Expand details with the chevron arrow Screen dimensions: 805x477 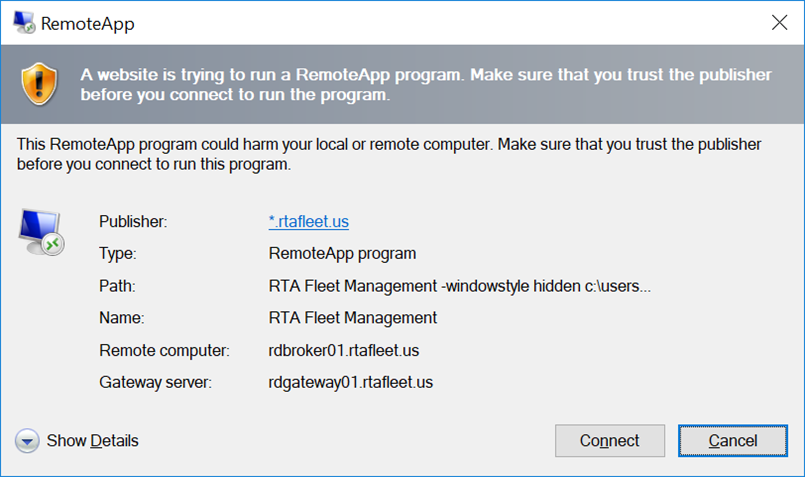pyautogui.click(x=28, y=441)
